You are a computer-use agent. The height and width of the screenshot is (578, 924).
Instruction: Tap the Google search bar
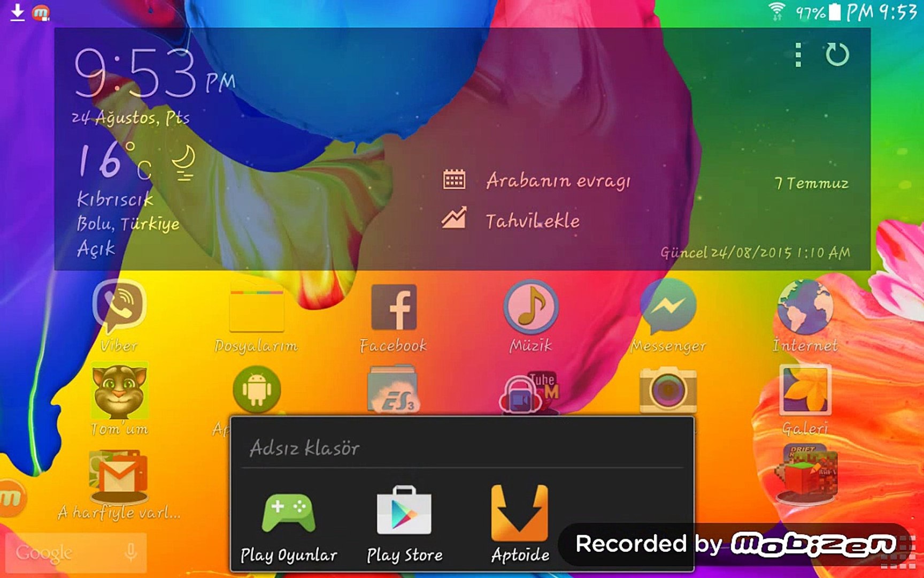point(75,552)
